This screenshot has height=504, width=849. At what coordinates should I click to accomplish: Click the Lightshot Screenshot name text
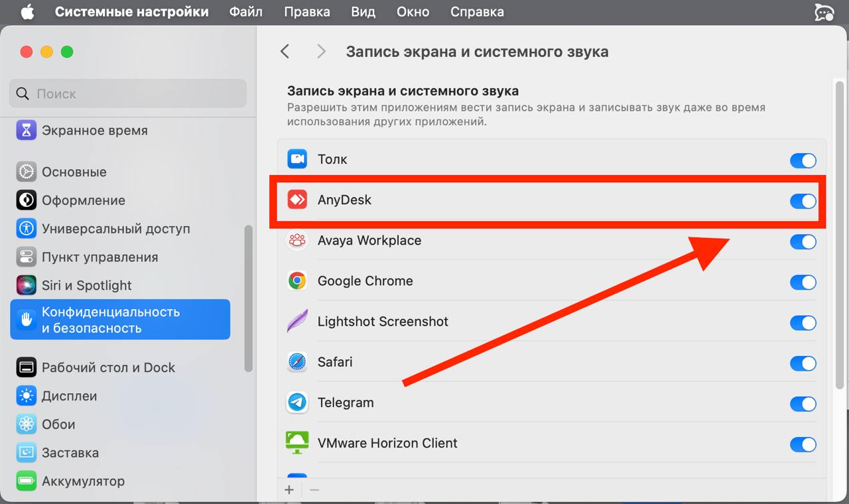(383, 321)
